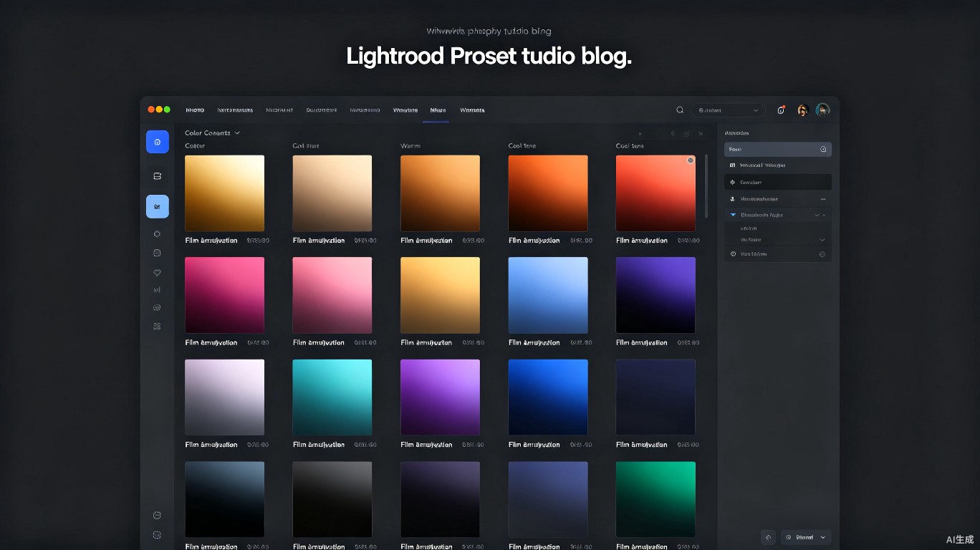
Task: Click the second-to-last icon at sidebar bottom
Action: 158,515
